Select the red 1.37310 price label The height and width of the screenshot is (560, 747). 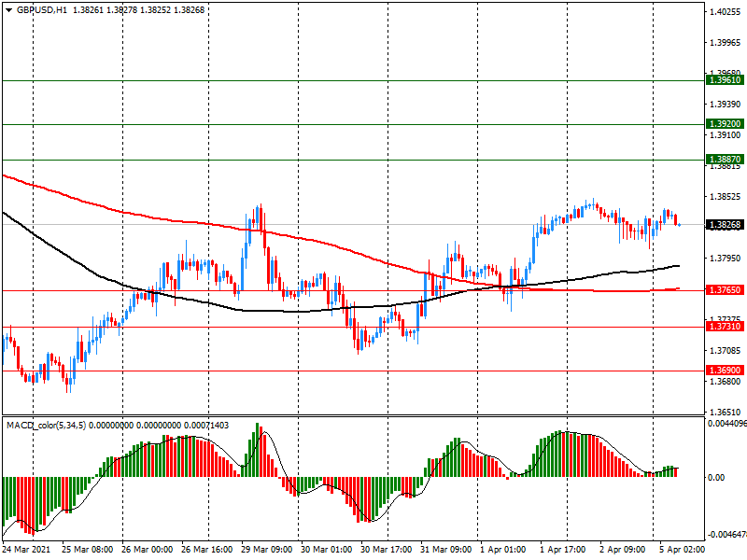point(724,328)
